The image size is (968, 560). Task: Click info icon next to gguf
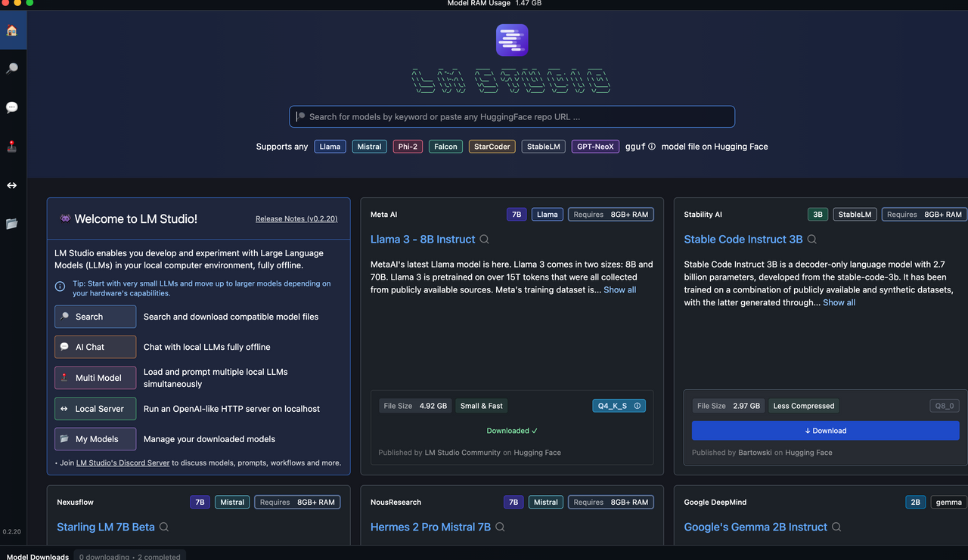(652, 147)
